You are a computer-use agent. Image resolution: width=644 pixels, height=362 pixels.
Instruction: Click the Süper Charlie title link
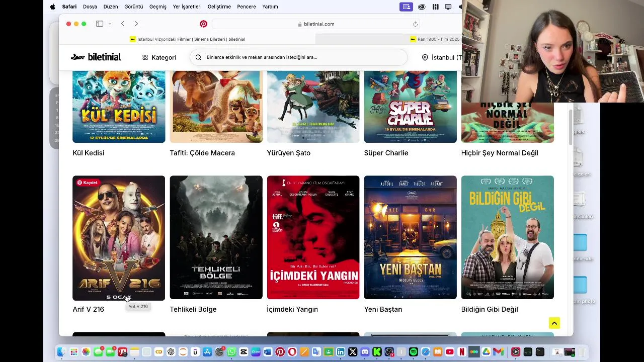click(x=386, y=153)
